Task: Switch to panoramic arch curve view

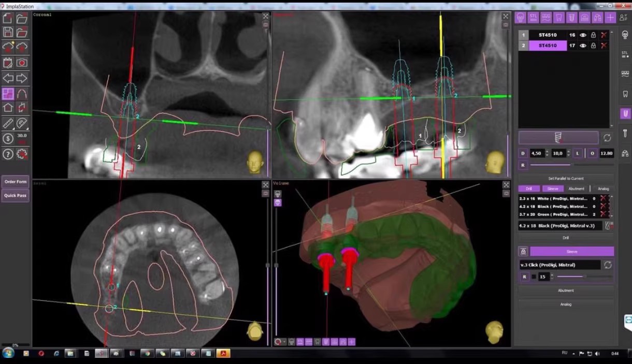Action: [22, 94]
